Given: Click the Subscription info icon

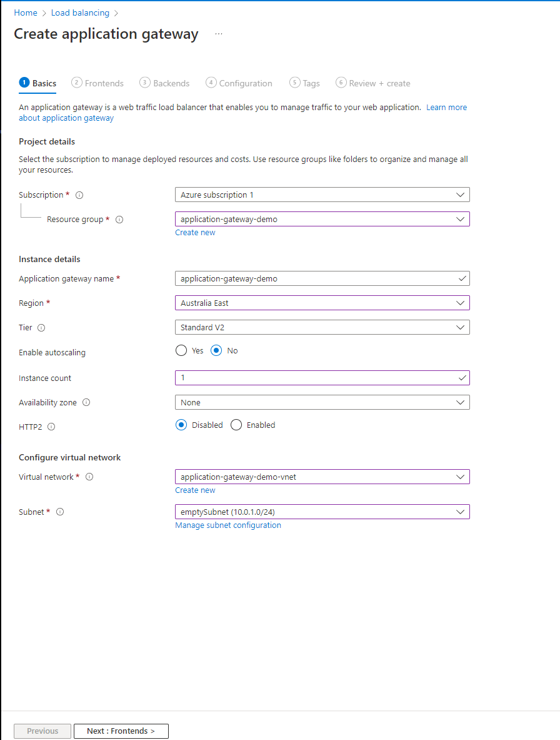Looking at the screenshot, I should click(79, 195).
